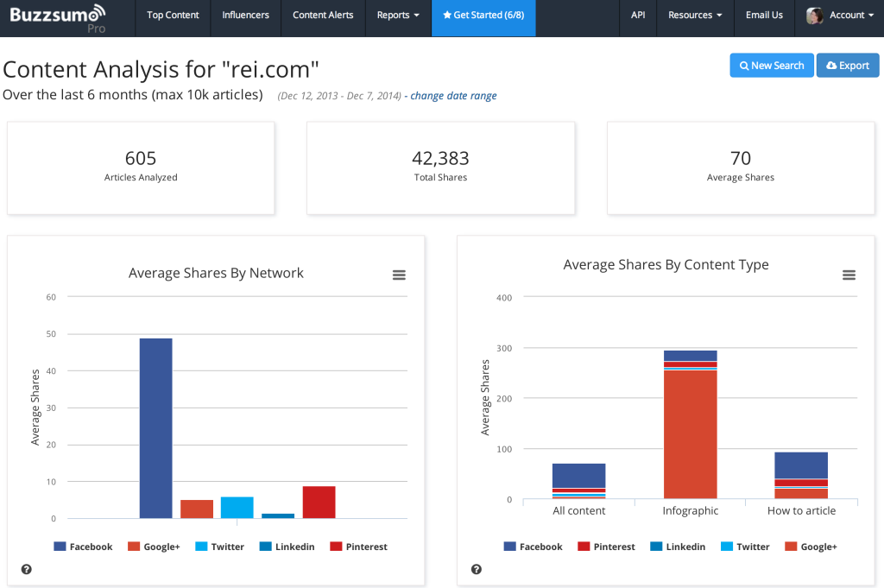Click the change date range link
Screen dimensions: 884x588
point(453,96)
